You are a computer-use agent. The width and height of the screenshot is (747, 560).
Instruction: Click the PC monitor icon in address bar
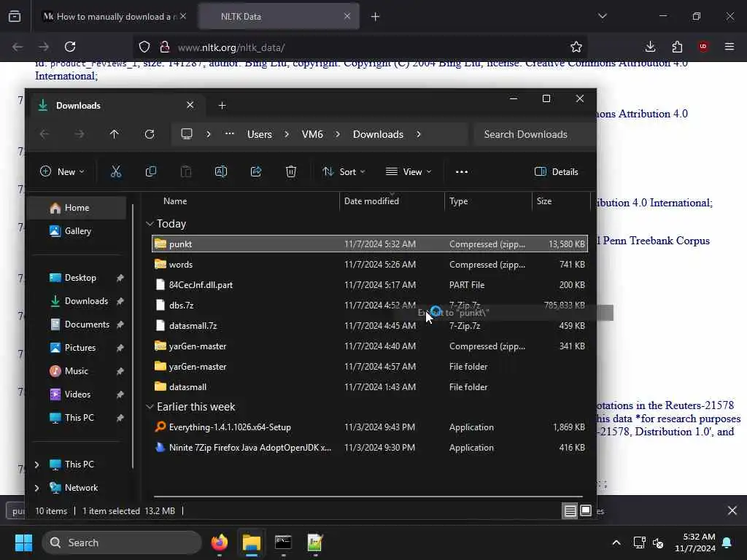tap(187, 134)
